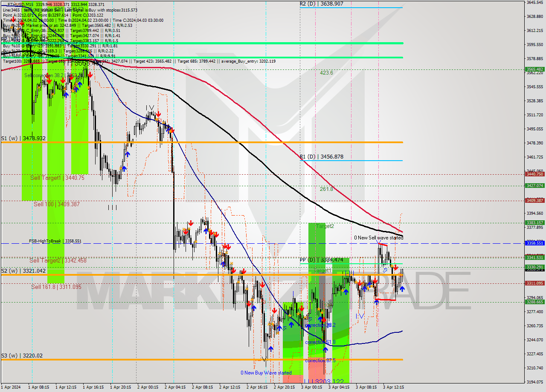
Task: Click the 'R2 (D) | 3638.907' pivot label
Action: click(321, 4)
